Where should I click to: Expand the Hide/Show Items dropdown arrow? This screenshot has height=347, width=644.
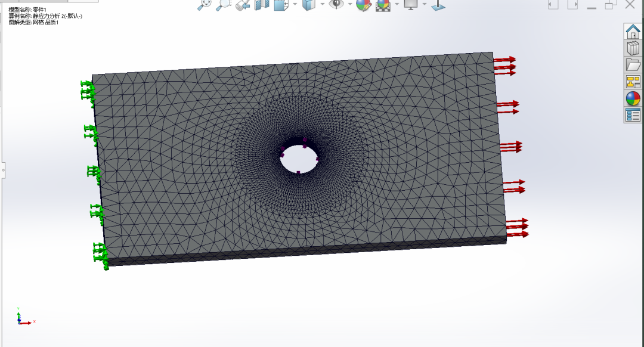pyautogui.click(x=350, y=5)
